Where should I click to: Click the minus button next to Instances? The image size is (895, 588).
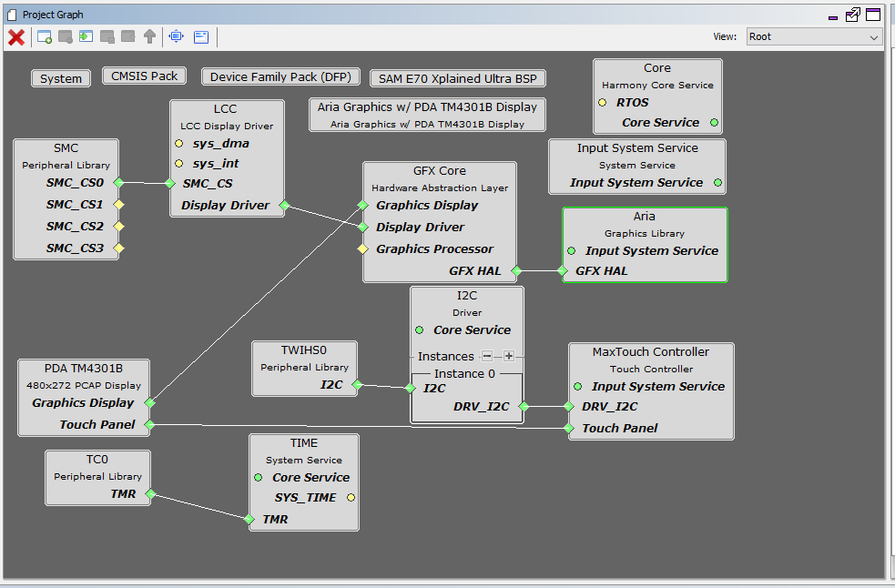point(487,356)
